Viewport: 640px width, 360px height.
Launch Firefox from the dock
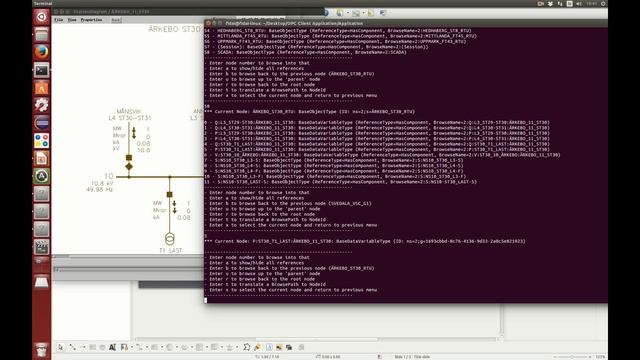click(x=41, y=52)
